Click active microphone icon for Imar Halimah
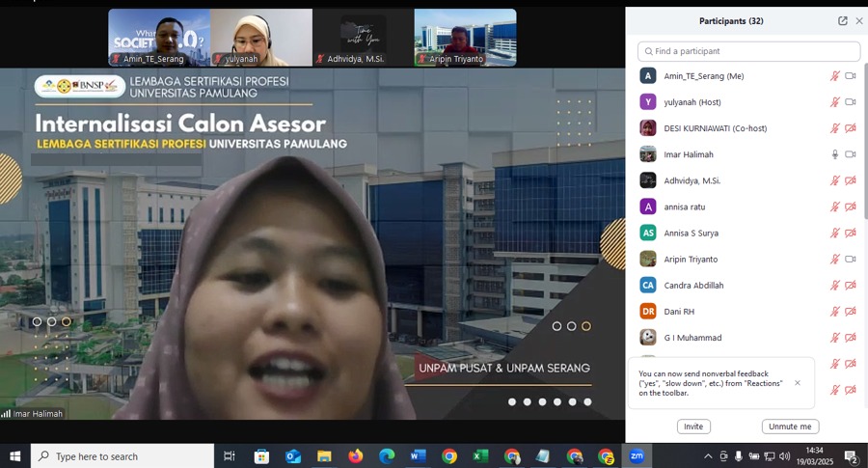 [x=835, y=154]
